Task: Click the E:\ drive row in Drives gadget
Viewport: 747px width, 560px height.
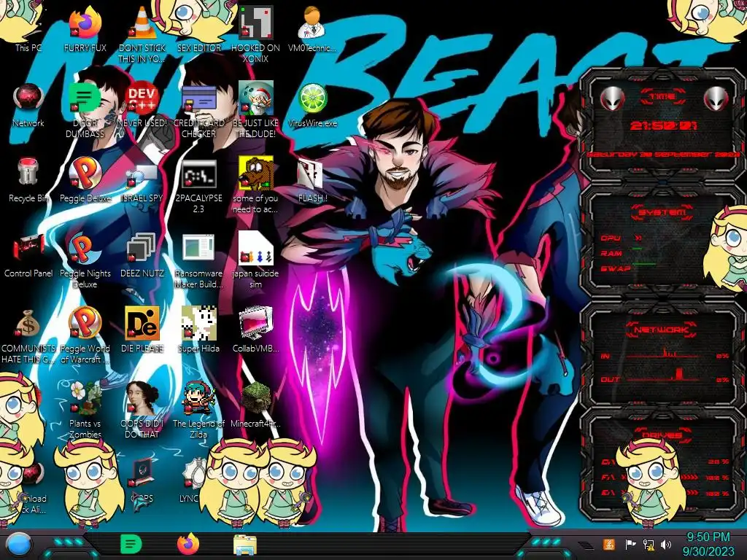Action: [x=665, y=493]
